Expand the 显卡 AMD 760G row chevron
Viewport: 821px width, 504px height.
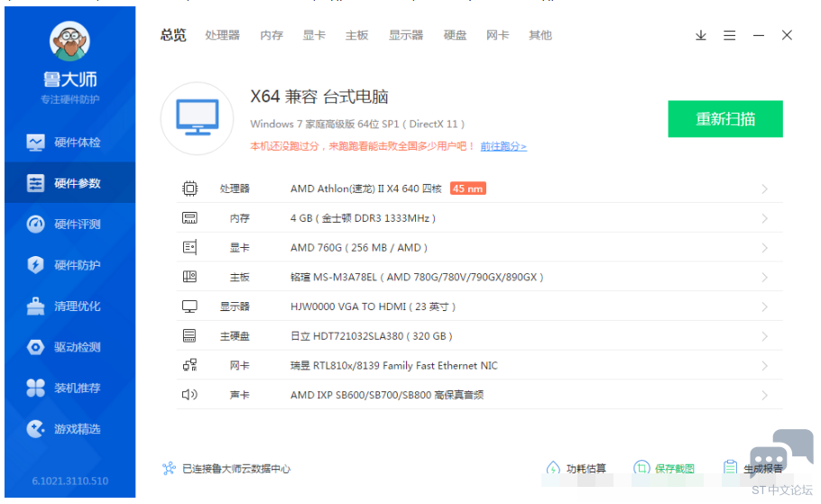coord(764,248)
